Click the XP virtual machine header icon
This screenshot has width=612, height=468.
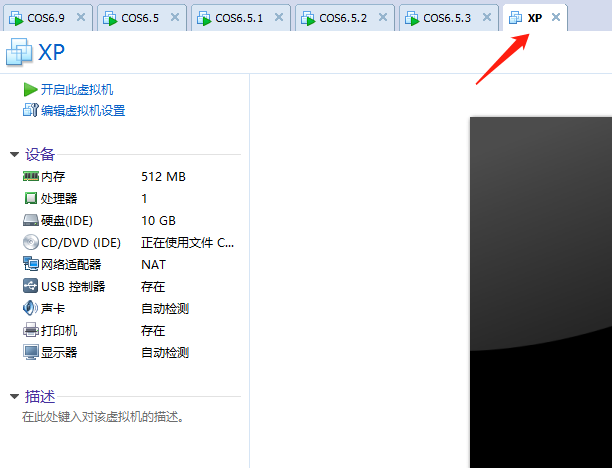pyautogui.click(x=19, y=52)
